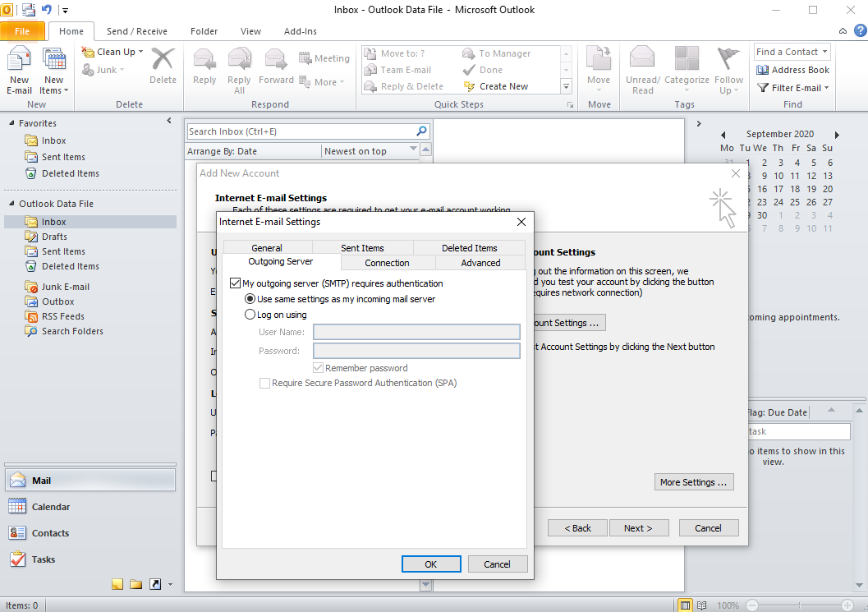The width and height of the screenshot is (868, 612).
Task: Open the Connection tab in settings dialog
Action: [x=387, y=263]
